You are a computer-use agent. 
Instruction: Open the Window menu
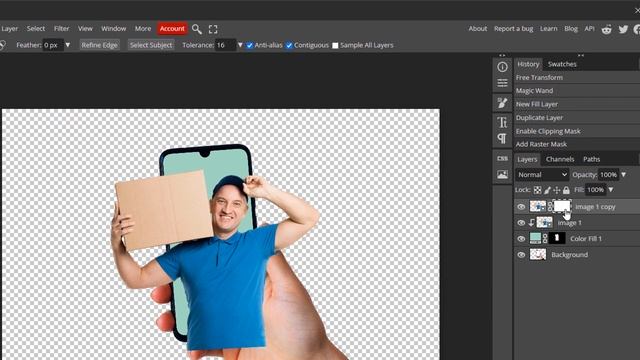coord(113,29)
